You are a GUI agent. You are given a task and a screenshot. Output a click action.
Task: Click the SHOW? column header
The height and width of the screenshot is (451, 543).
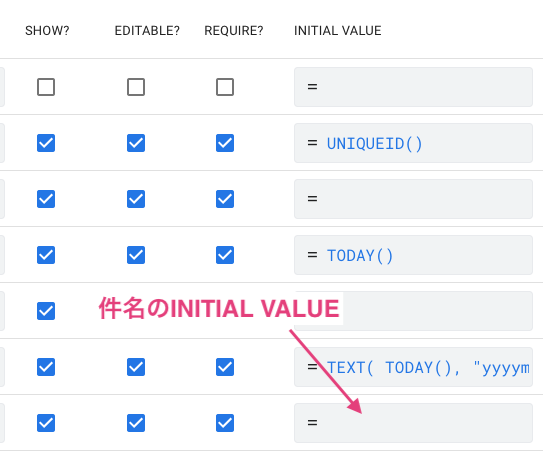(x=47, y=31)
